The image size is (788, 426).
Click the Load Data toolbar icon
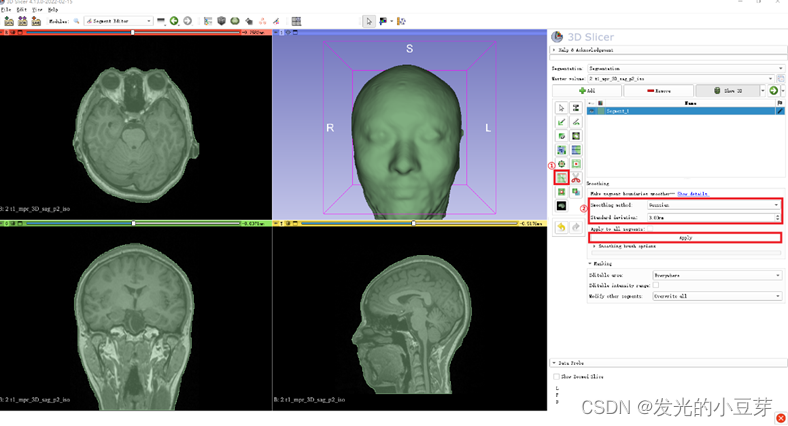(9, 21)
